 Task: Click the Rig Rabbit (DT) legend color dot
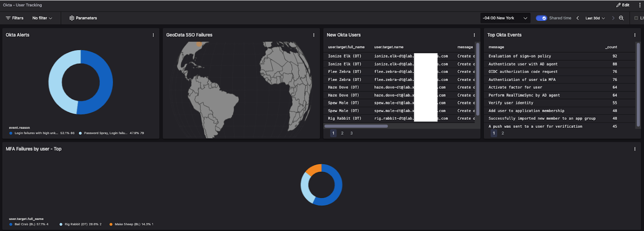(61, 224)
